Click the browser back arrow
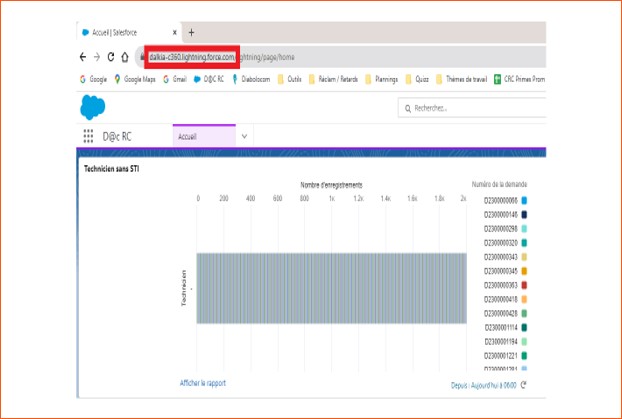622x419 pixels. pos(83,57)
